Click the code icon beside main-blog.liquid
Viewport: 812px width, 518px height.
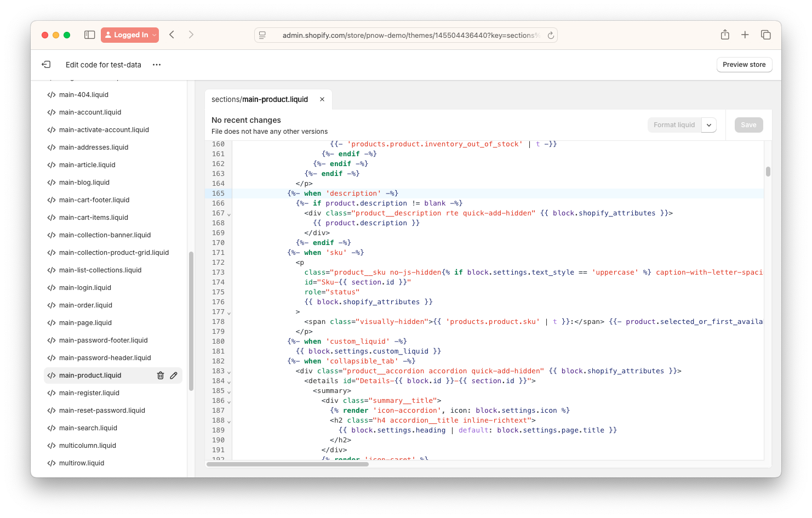click(52, 183)
